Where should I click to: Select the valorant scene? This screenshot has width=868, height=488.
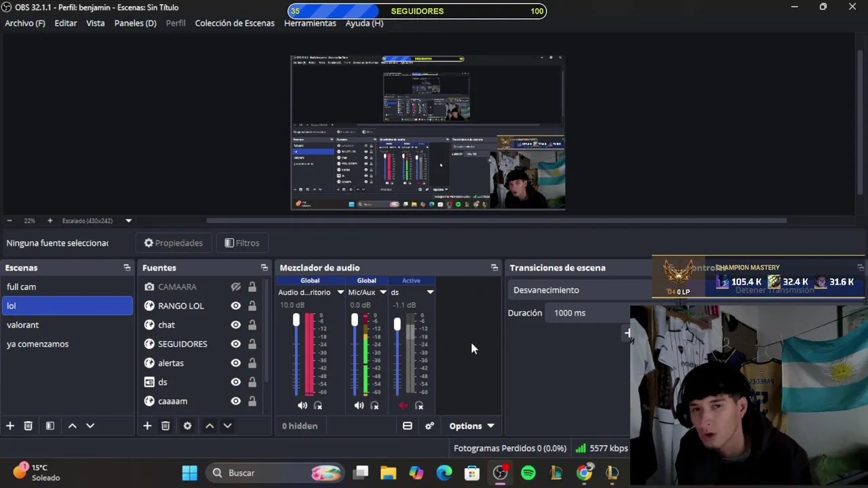[67, 325]
